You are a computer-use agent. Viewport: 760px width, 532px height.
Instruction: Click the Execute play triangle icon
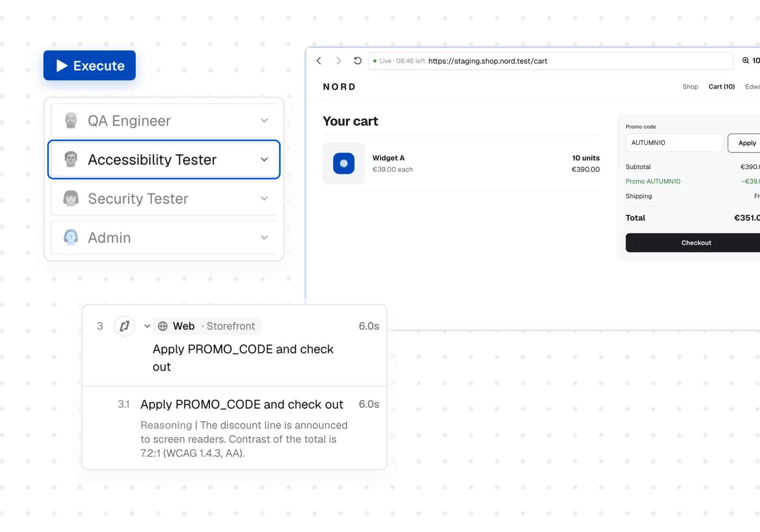tap(62, 66)
